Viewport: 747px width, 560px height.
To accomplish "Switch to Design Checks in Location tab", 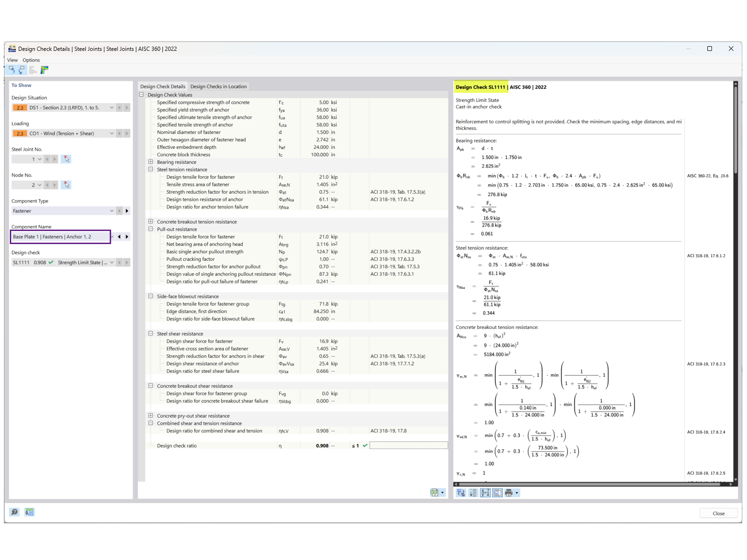I will click(218, 86).
